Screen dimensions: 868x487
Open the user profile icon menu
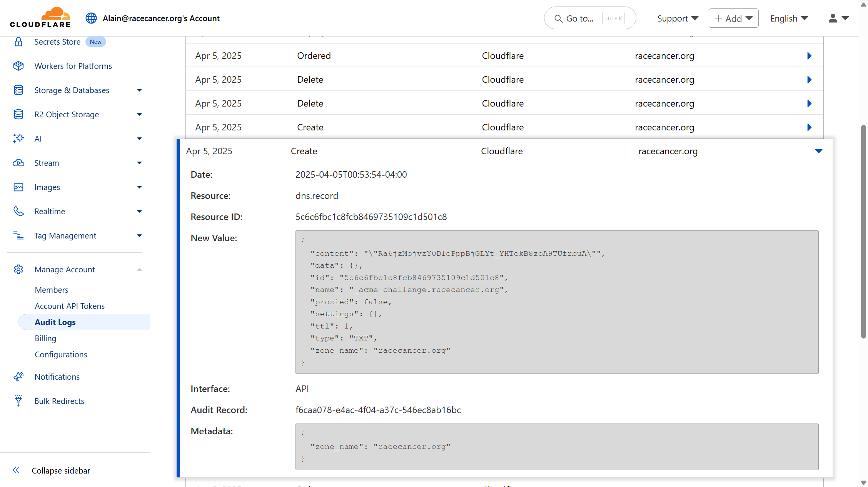click(838, 18)
